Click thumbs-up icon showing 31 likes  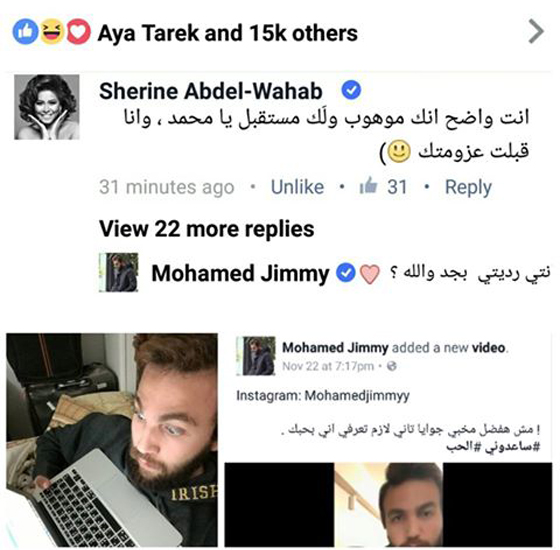click(369, 186)
